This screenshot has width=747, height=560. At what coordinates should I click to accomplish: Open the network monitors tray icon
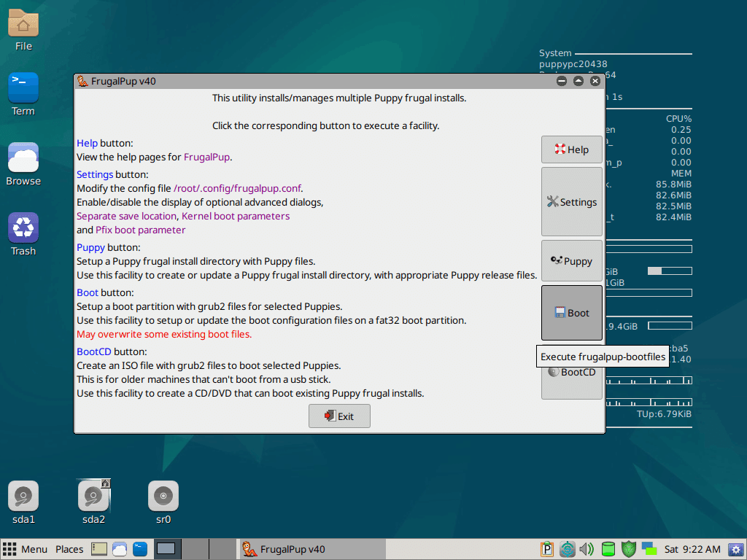coord(649,549)
